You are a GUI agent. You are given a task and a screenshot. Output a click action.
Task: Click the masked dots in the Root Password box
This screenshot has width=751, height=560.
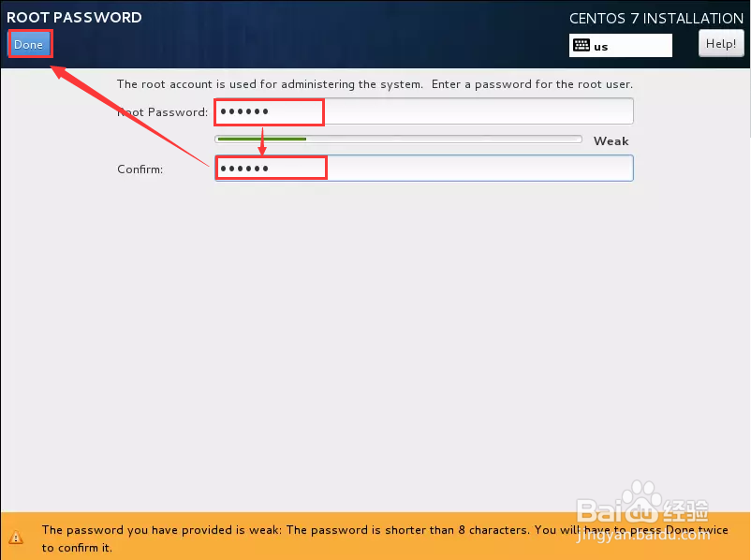pos(242,111)
